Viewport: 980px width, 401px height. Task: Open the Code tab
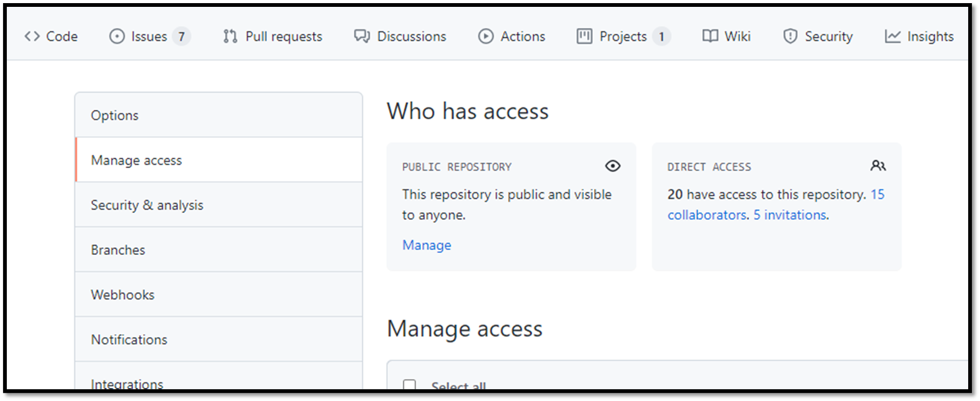[x=51, y=36]
